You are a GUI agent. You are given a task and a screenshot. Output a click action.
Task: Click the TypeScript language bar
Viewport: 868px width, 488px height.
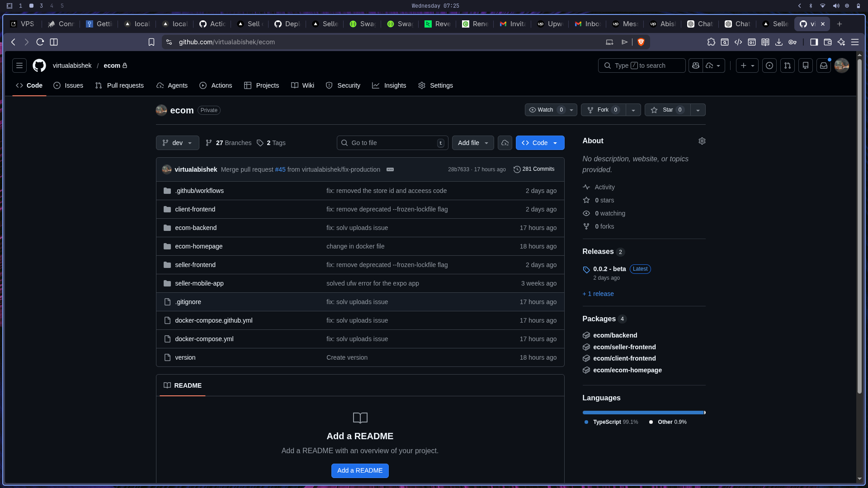point(642,412)
